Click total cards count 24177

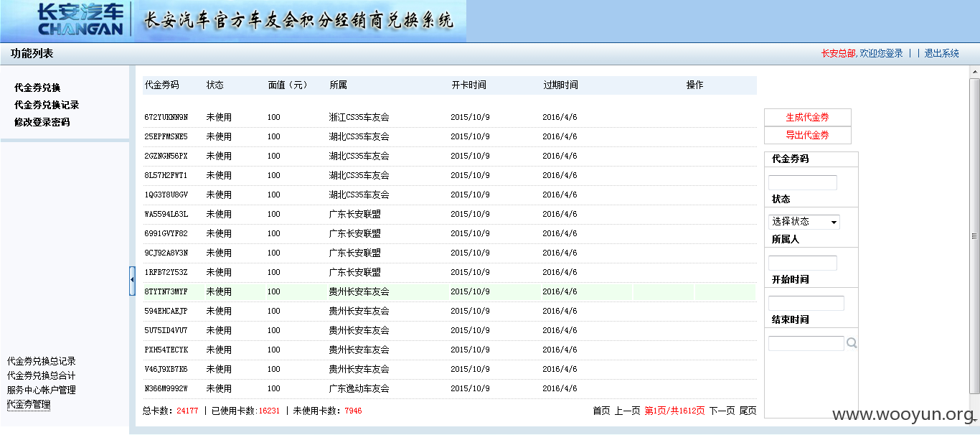(187, 411)
